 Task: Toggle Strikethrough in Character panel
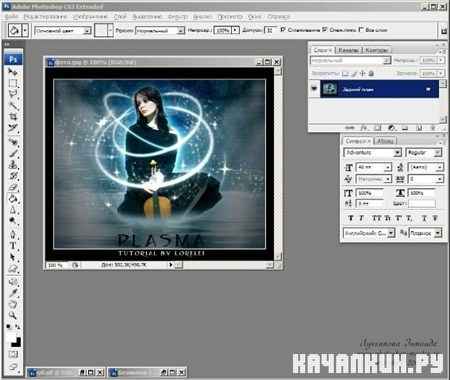[435, 218]
